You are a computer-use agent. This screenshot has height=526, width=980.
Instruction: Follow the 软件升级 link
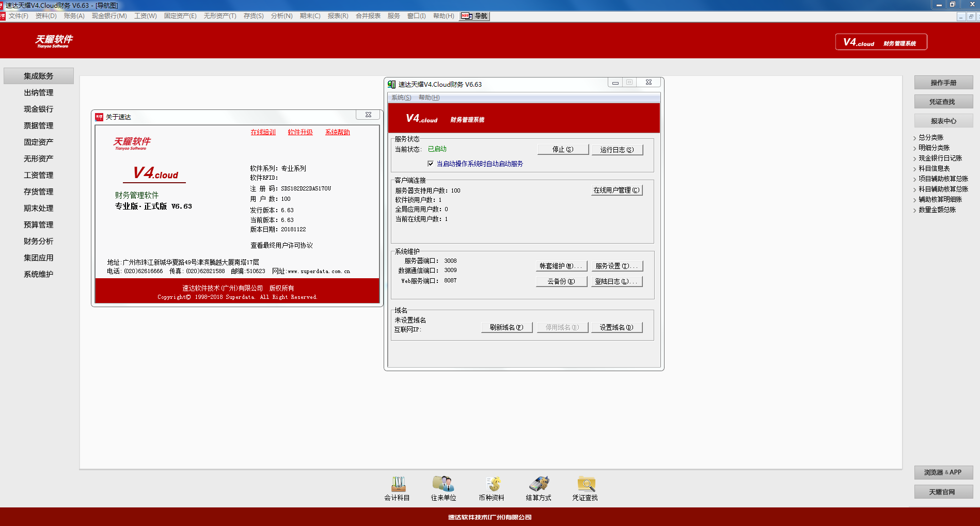click(x=300, y=132)
